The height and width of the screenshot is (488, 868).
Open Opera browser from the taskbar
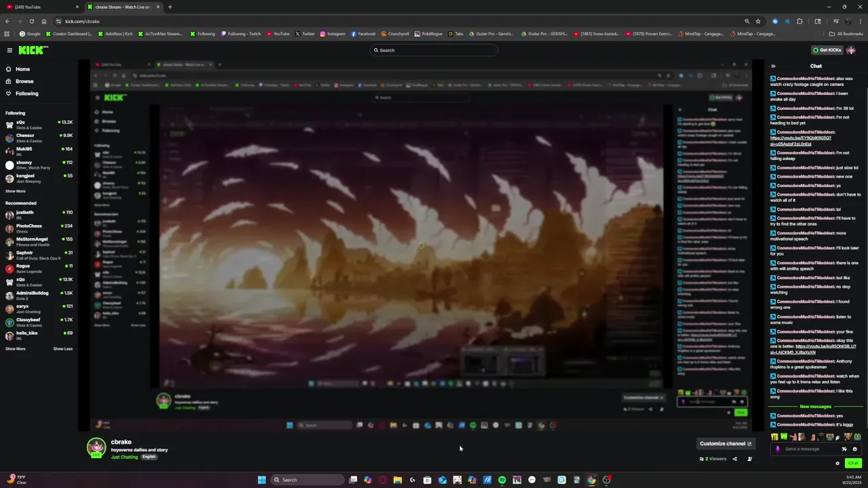click(382, 480)
